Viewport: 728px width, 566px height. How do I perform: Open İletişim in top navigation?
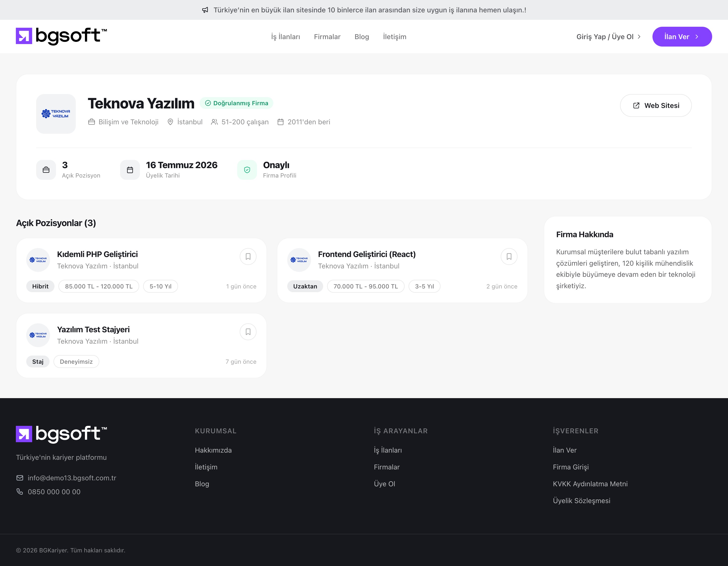[x=394, y=37]
